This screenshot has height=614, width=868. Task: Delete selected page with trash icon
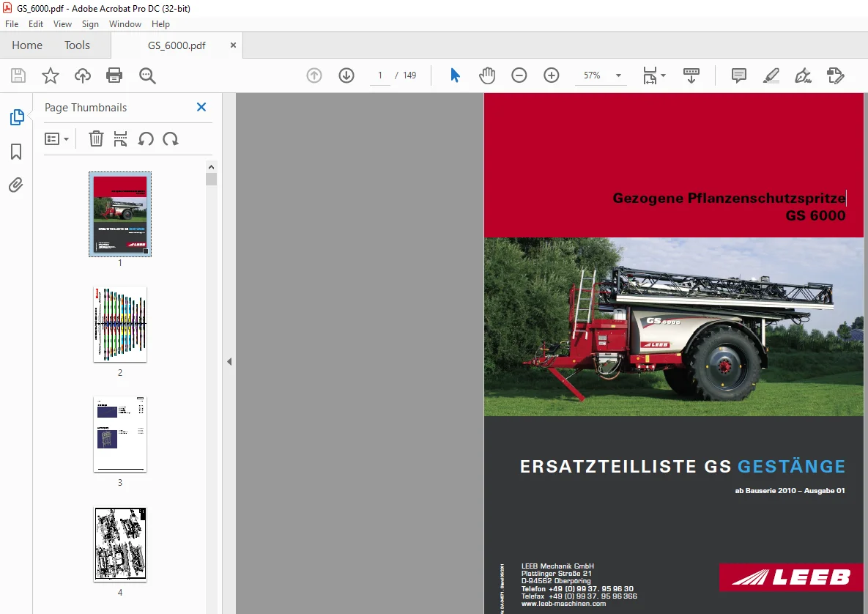click(x=96, y=138)
